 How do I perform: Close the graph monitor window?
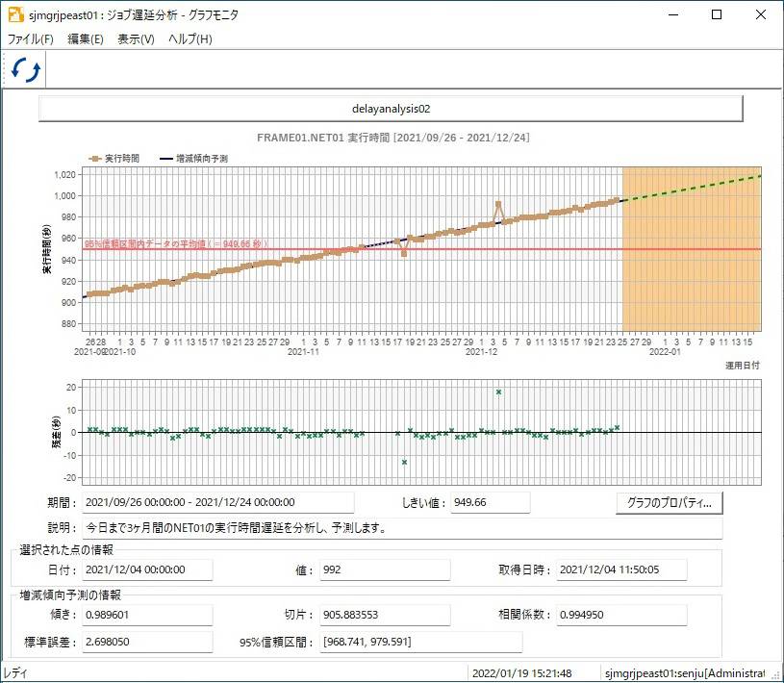coord(761,14)
